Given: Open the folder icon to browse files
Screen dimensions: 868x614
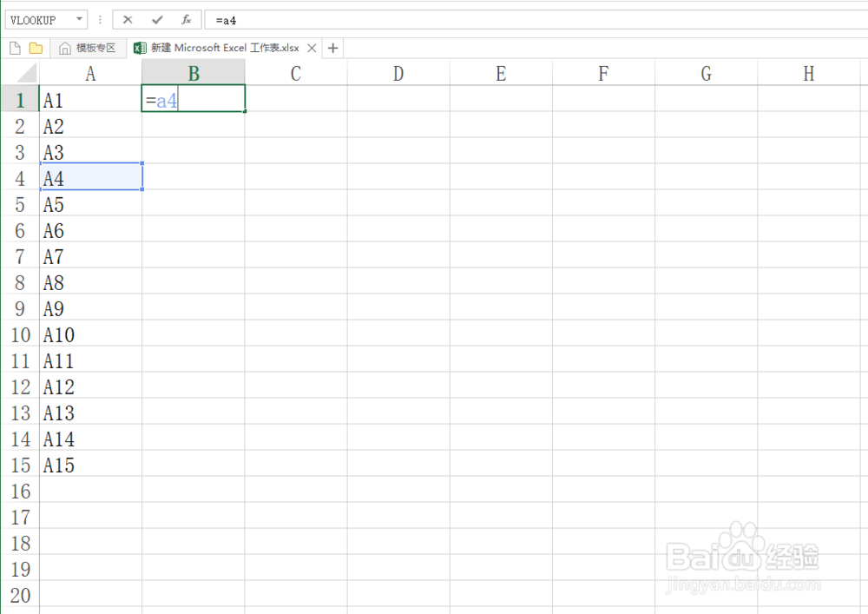Looking at the screenshot, I should point(36,48).
